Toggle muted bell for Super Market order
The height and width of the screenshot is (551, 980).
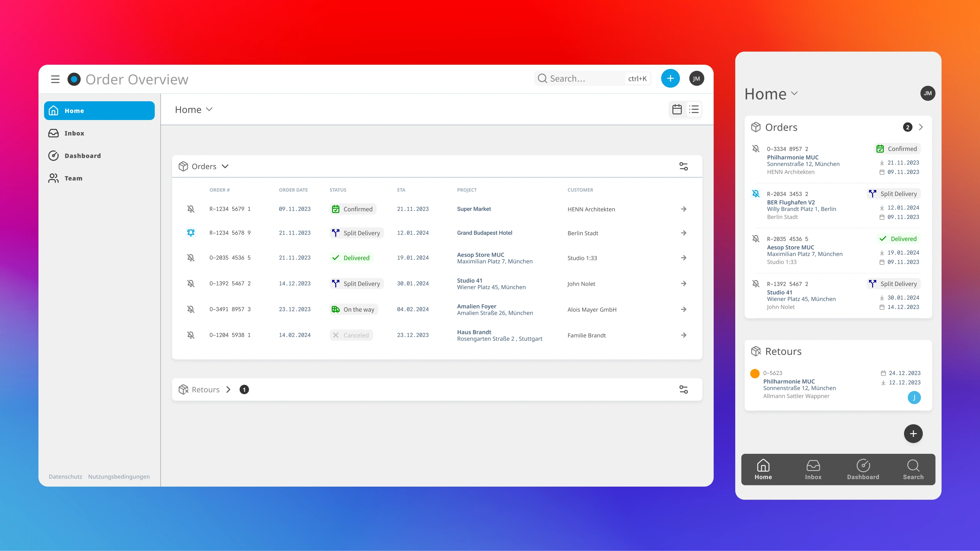(191, 209)
